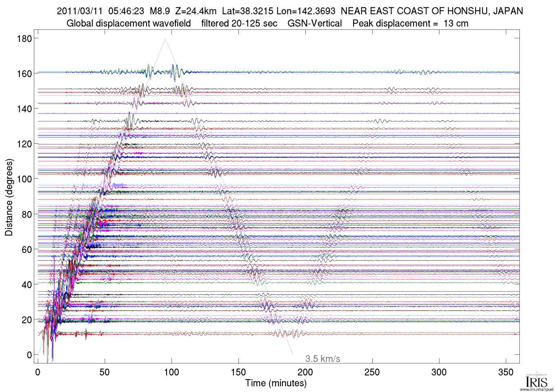Click the 180 tick on distance axis
The height and width of the screenshot is (392, 556).
coord(24,39)
